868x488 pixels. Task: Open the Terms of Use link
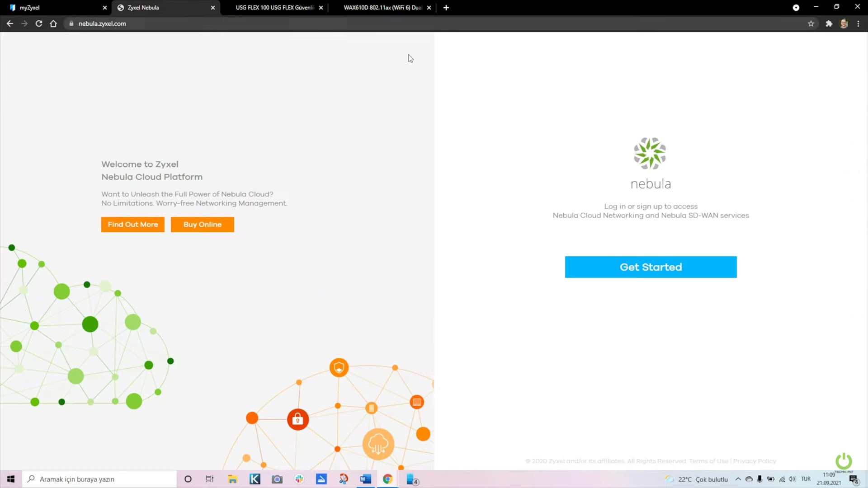tap(708, 461)
